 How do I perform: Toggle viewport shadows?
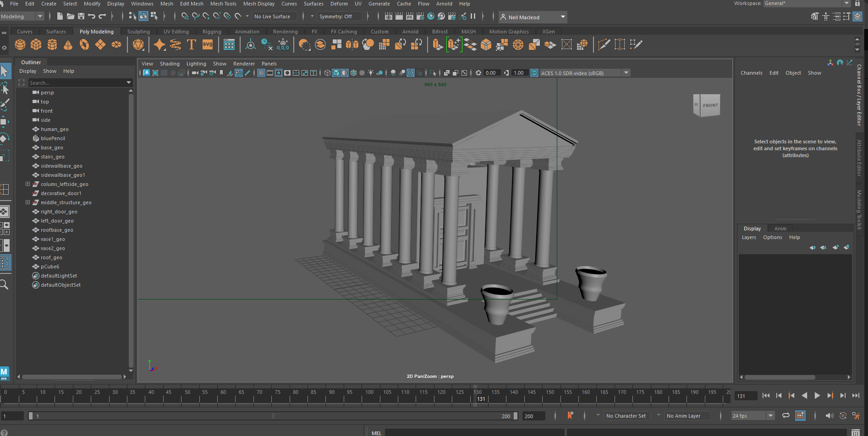tap(380, 73)
